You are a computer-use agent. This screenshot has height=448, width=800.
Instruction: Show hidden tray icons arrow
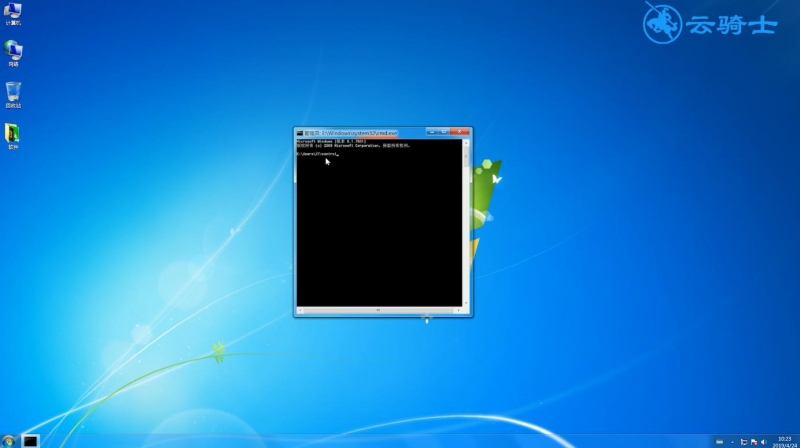[732, 442]
